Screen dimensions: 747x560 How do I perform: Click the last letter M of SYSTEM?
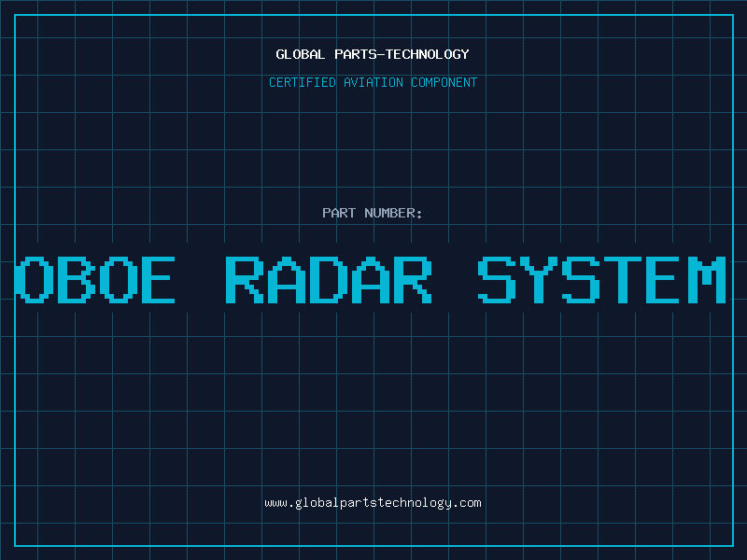707,280
